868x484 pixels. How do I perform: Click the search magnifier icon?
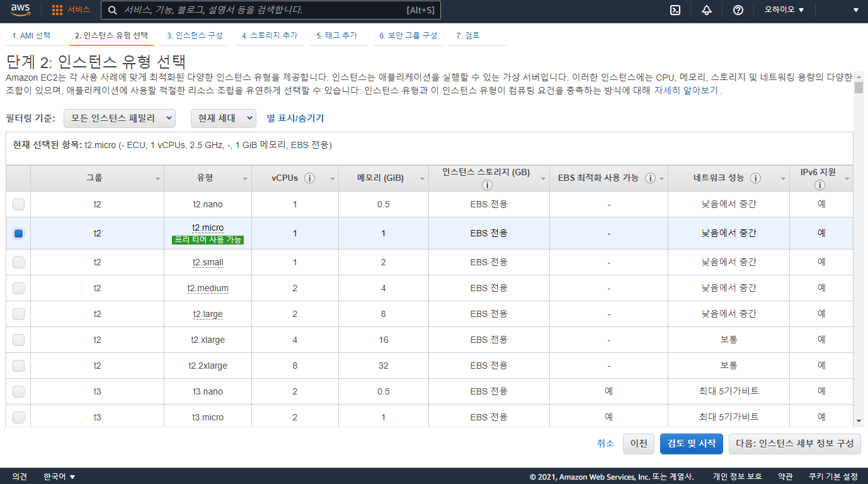[x=112, y=10]
